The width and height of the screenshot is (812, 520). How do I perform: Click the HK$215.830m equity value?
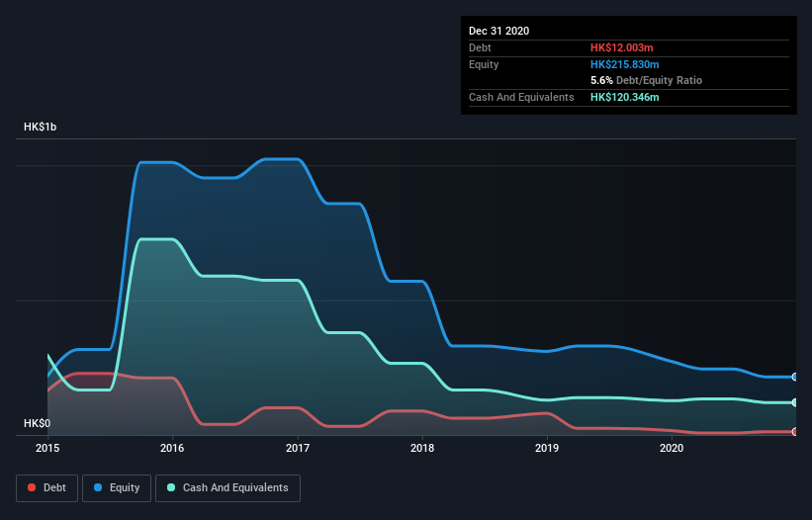(624, 64)
